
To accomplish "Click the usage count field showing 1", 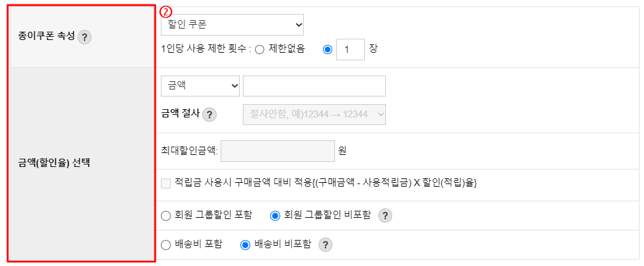I will point(350,50).
